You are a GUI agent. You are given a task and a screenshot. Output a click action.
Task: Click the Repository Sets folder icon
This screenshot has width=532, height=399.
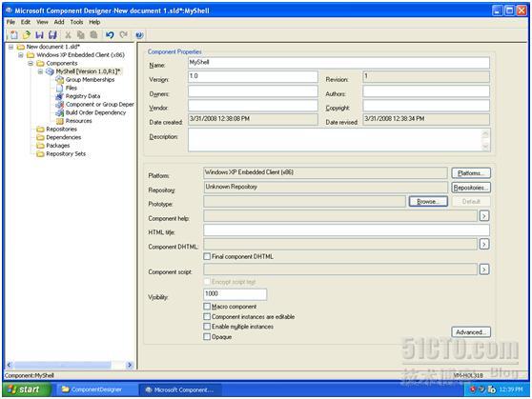click(40, 154)
